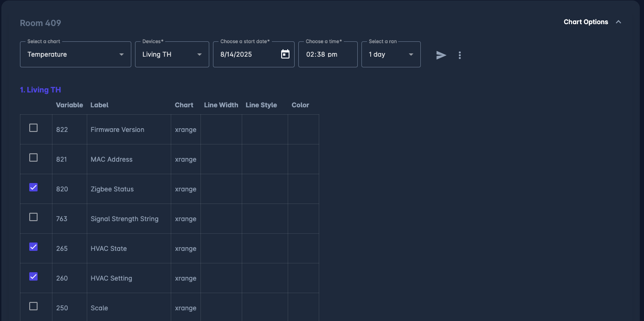Image resolution: width=644 pixels, height=321 pixels.
Task: Click the start date input field
Action: pos(246,54)
